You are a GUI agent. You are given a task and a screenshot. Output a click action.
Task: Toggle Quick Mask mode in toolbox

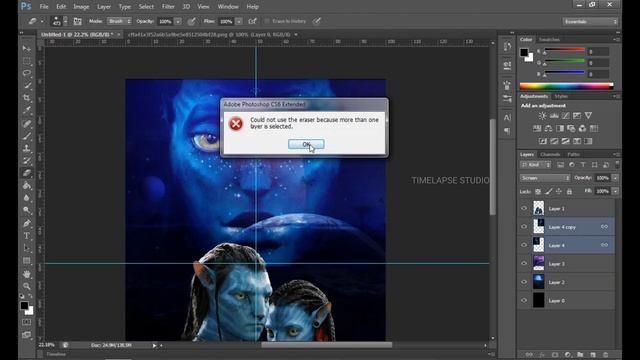pyautogui.click(x=27, y=322)
